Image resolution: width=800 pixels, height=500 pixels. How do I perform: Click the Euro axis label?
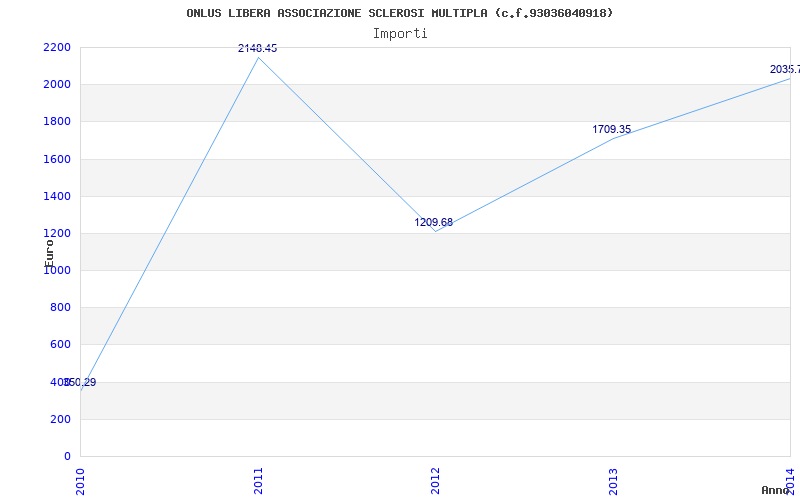49,254
